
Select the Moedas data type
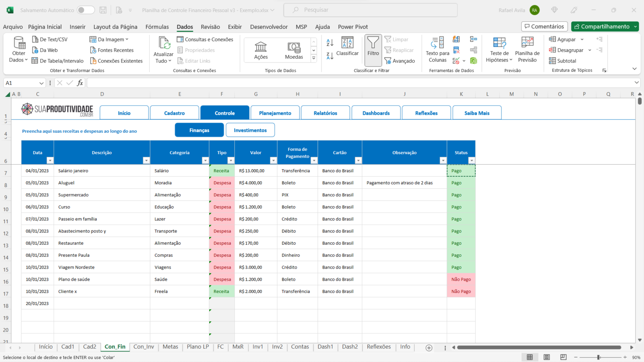(x=294, y=50)
